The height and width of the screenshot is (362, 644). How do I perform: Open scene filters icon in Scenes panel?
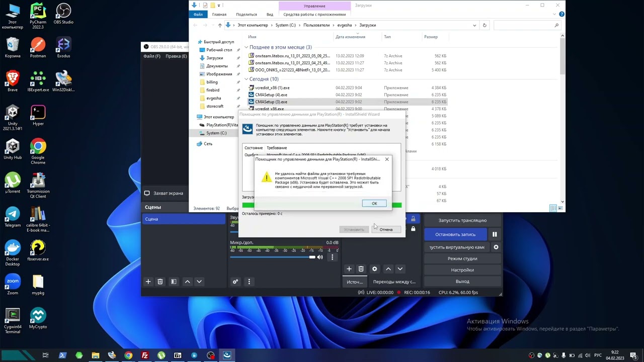[x=174, y=282]
